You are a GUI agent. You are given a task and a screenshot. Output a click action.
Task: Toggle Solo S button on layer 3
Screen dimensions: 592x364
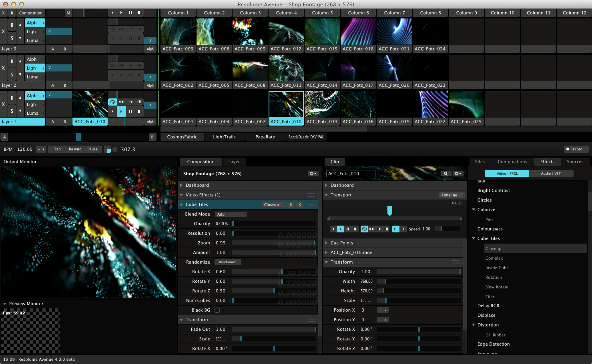click(x=12, y=38)
